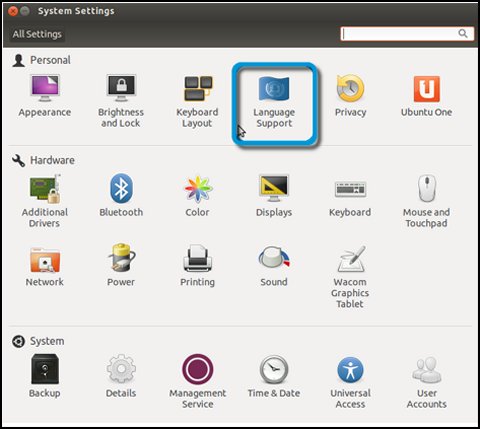Open Mouse and Touchpad settings
Screen dimensions: 480x429
[426, 201]
